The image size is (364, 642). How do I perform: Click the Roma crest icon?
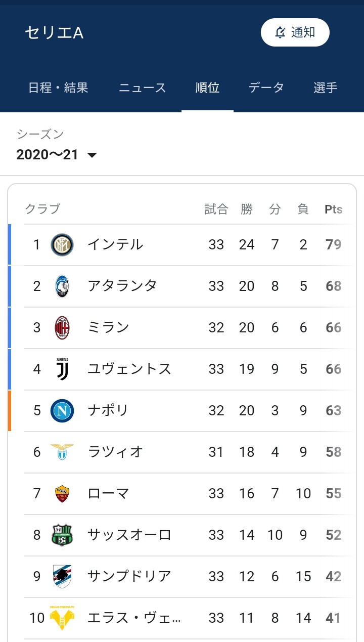[62, 493]
